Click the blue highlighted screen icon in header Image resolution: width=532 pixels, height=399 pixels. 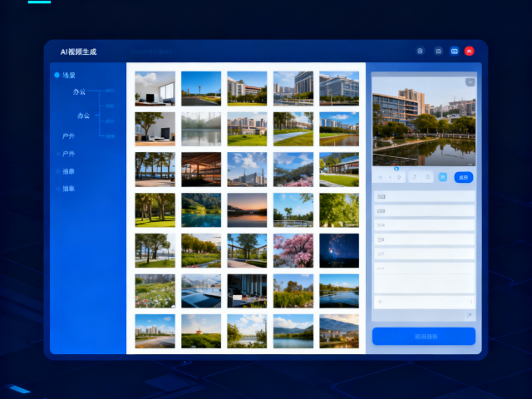point(454,51)
